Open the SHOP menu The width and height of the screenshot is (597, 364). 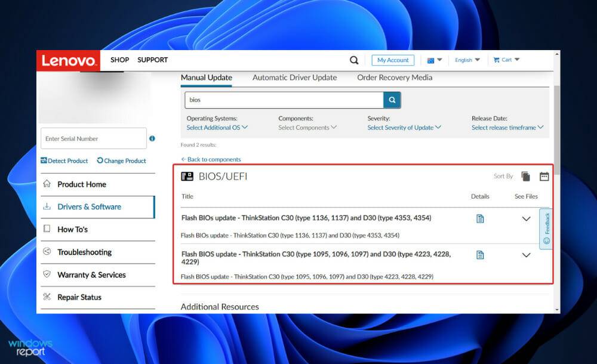coord(119,60)
